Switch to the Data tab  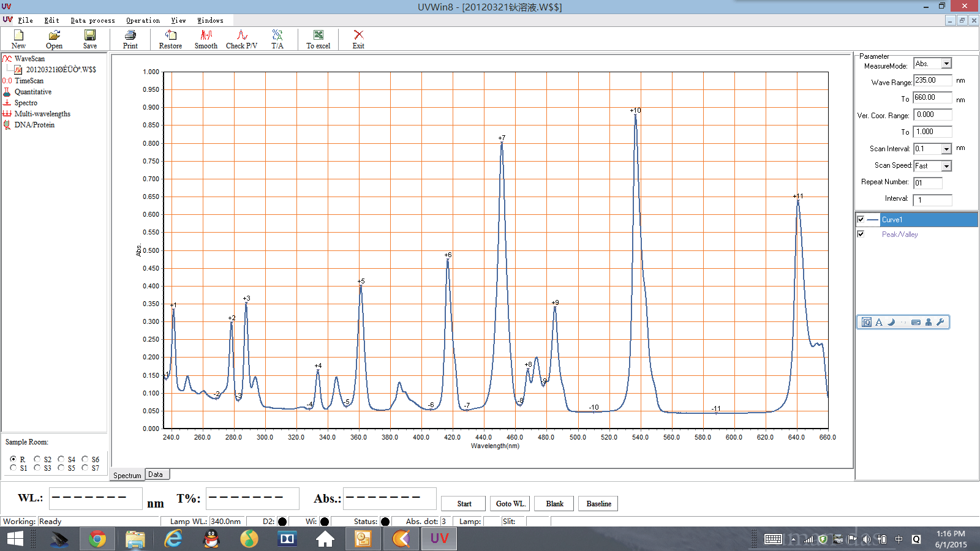click(x=156, y=474)
